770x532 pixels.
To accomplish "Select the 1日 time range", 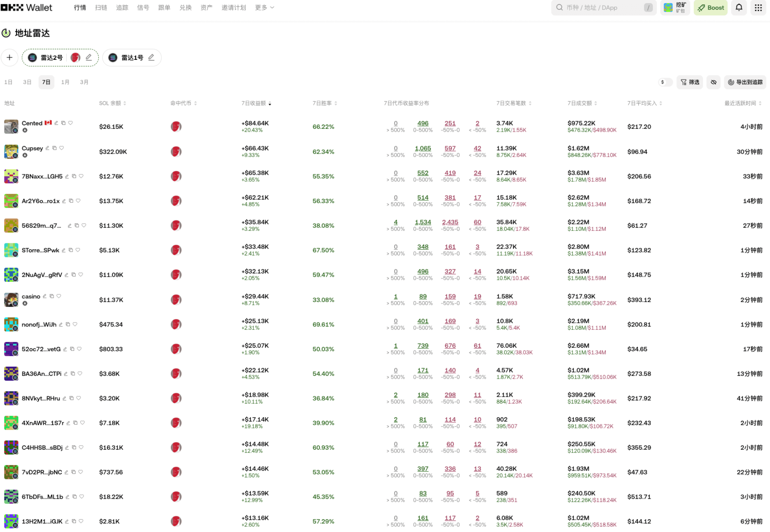I will tap(8, 82).
